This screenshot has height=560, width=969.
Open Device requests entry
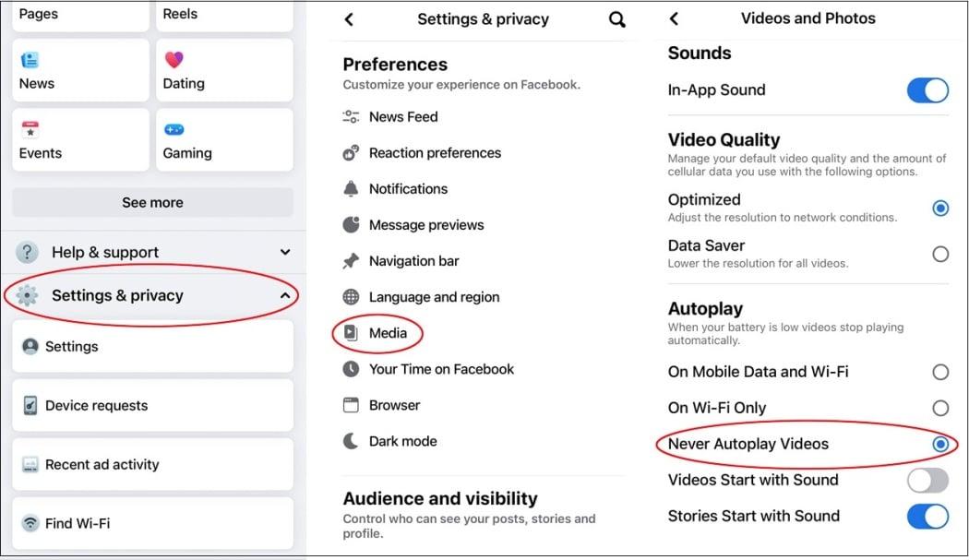pyautogui.click(x=152, y=406)
